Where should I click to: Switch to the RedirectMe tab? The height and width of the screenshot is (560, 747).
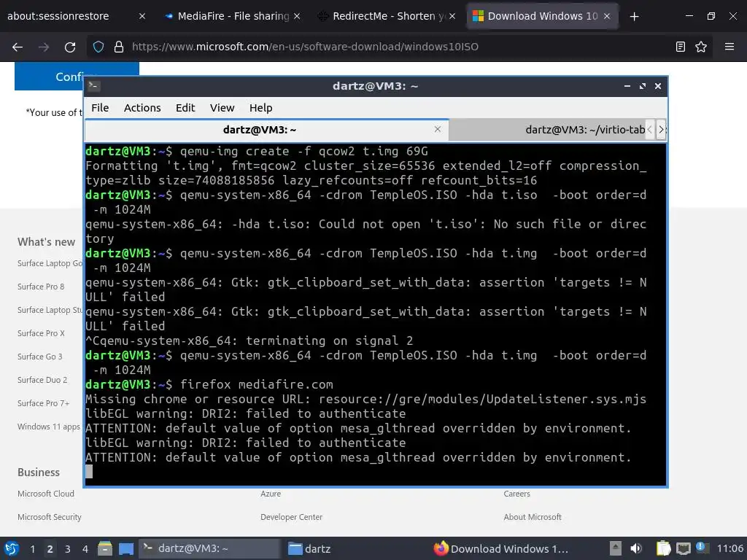(388, 16)
